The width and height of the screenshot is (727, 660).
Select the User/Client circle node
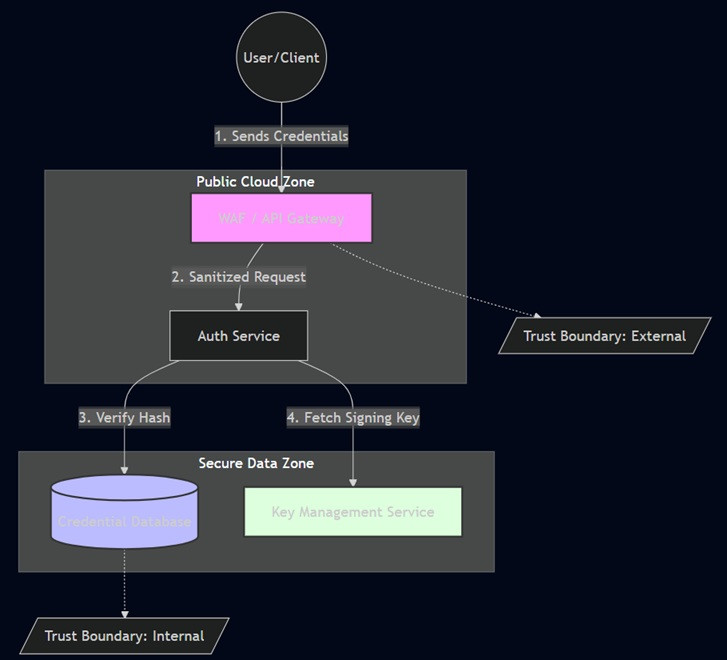click(x=281, y=58)
